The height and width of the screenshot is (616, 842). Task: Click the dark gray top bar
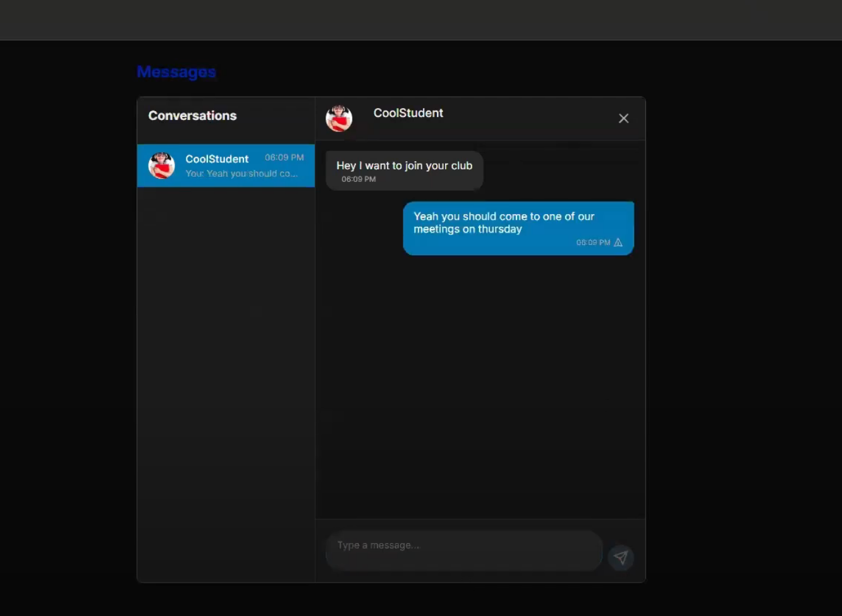(x=421, y=20)
